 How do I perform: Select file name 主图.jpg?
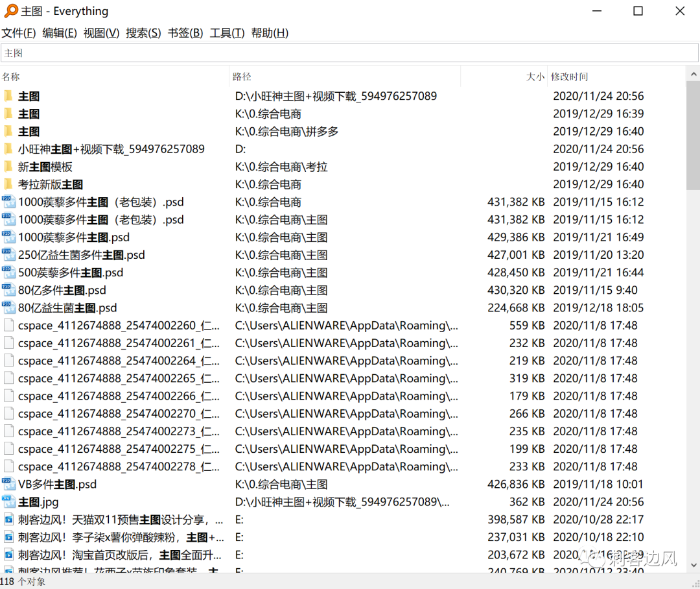point(38,502)
